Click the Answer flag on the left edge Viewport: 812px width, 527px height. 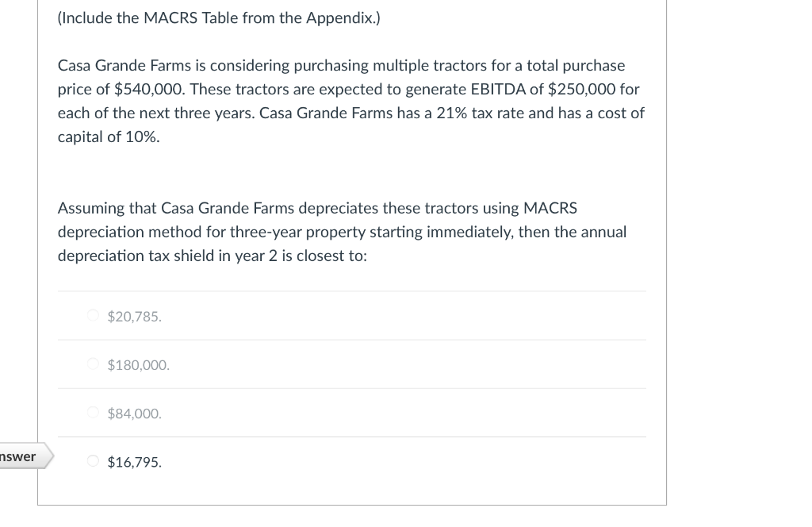(x=20, y=456)
